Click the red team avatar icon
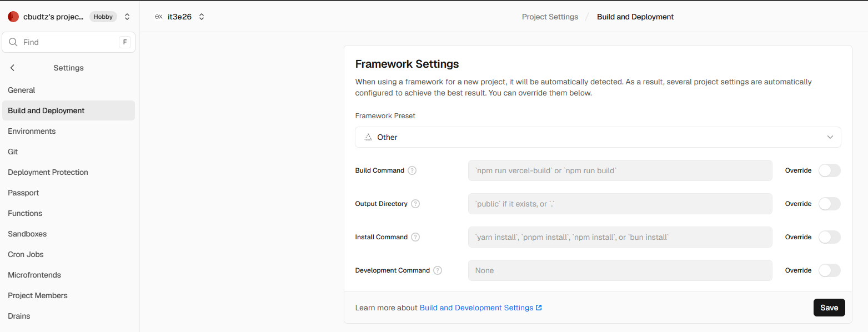 (x=13, y=17)
